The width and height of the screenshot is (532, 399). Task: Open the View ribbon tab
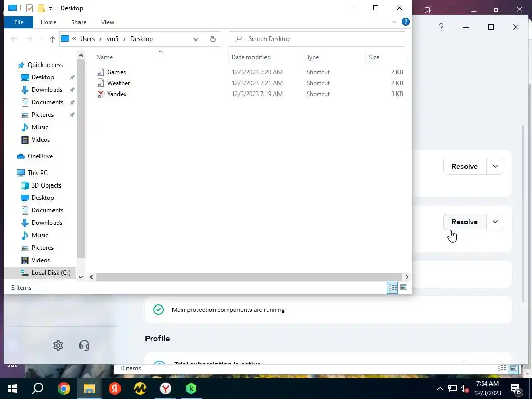[x=108, y=22]
